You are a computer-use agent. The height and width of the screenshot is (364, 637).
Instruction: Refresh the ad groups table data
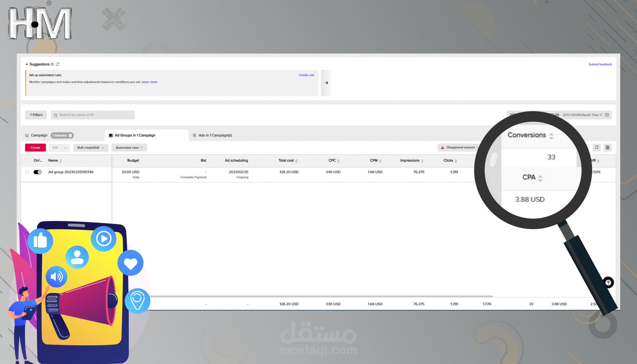coord(597,147)
